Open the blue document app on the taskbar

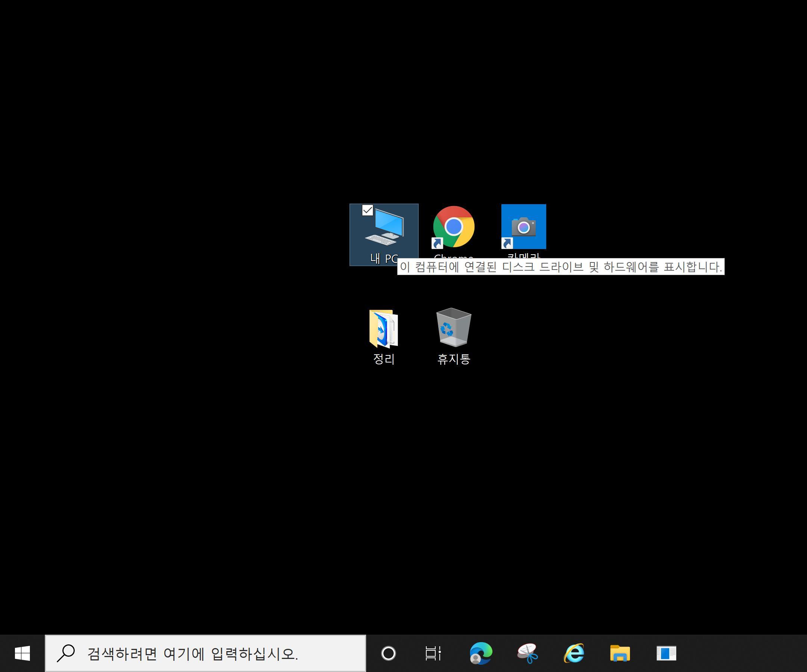666,653
